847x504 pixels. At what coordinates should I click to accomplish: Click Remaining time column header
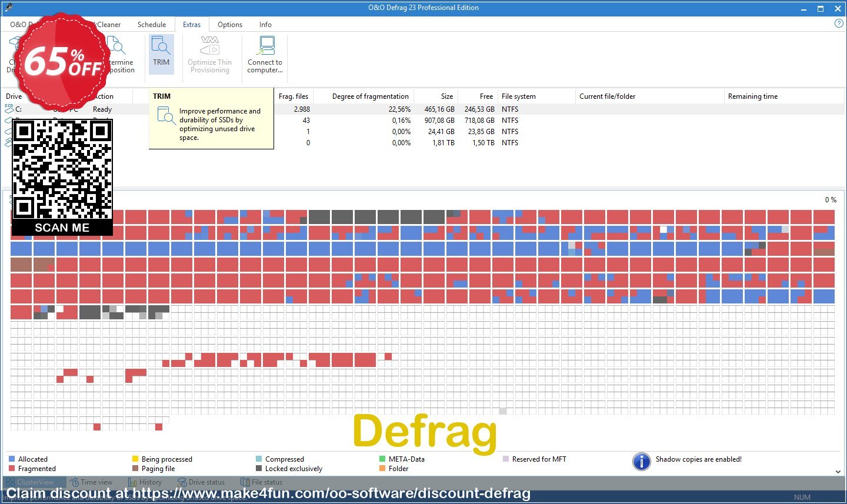click(x=753, y=96)
